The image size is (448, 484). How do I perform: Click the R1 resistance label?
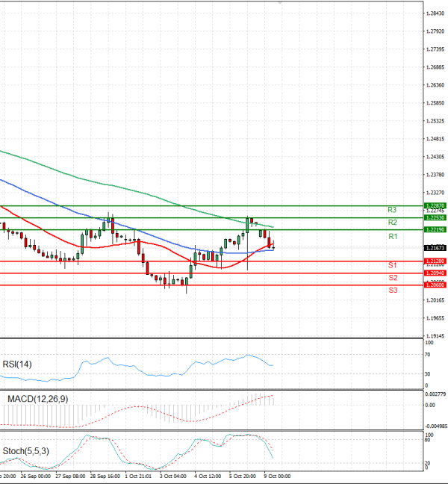tap(393, 237)
